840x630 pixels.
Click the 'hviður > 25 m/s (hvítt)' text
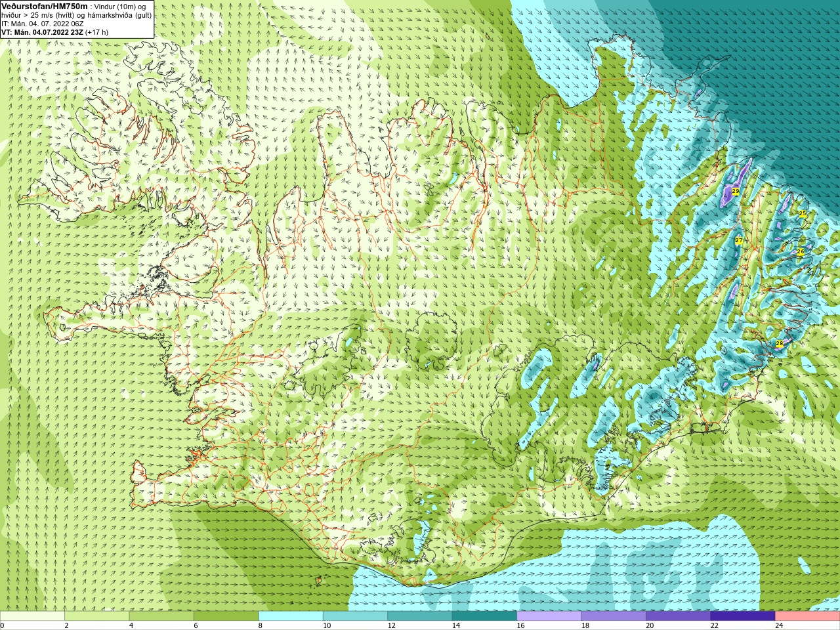[x=37, y=15]
